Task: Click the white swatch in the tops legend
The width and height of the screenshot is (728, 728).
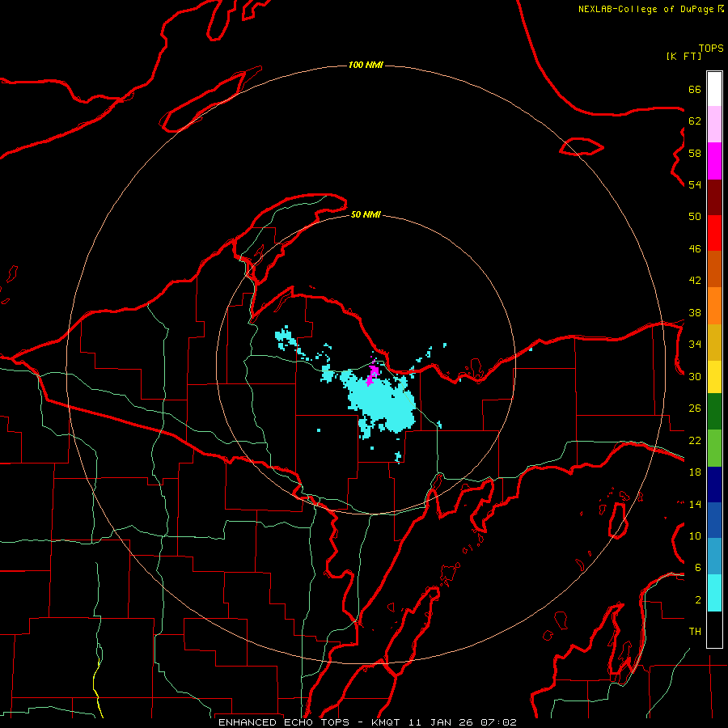Action: (x=714, y=89)
